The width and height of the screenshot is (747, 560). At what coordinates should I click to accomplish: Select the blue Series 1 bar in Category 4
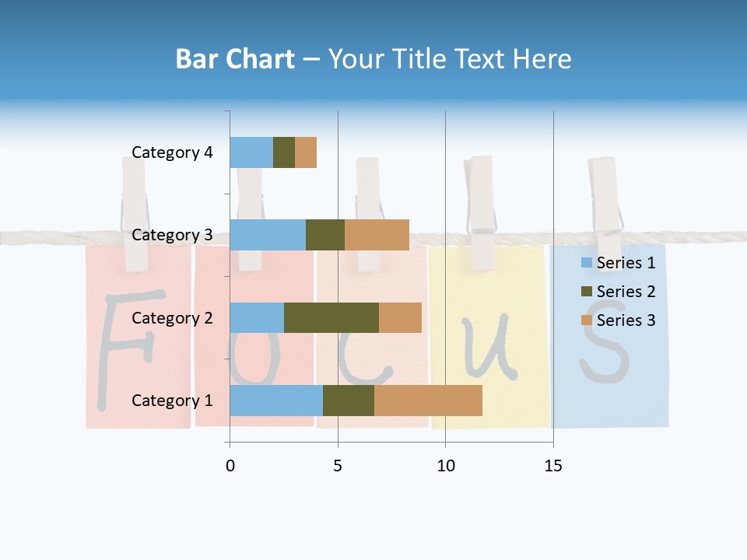tap(251, 152)
